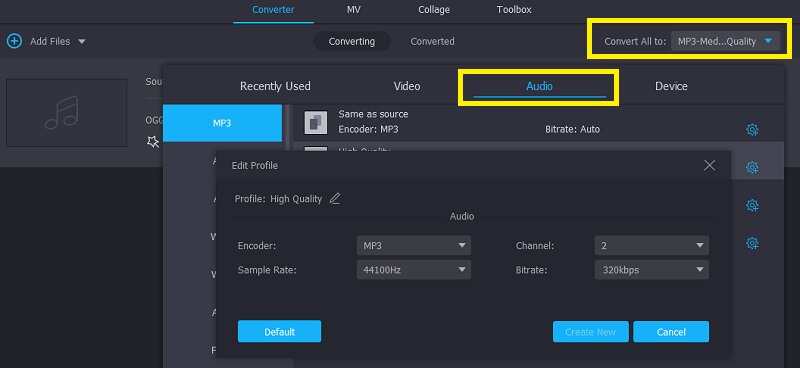Open settings gear for Same as source
Image resolution: width=800 pixels, height=368 pixels.
tap(752, 130)
